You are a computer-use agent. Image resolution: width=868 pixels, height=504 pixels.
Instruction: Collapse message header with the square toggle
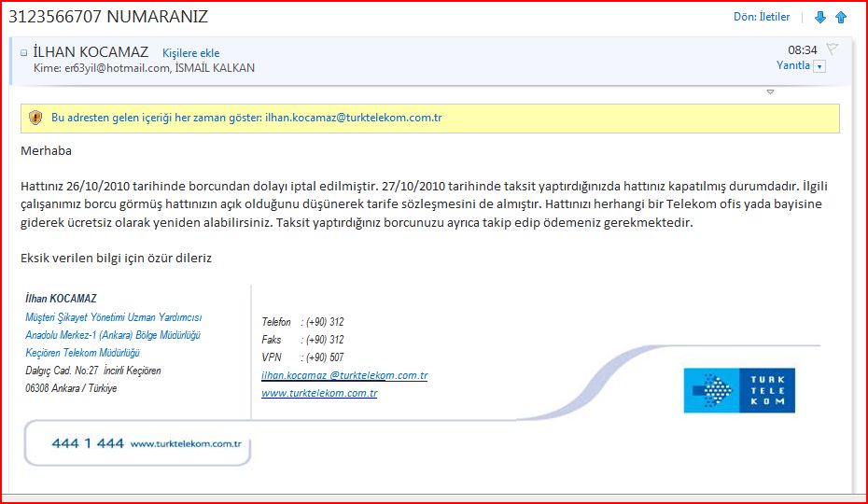point(24,53)
